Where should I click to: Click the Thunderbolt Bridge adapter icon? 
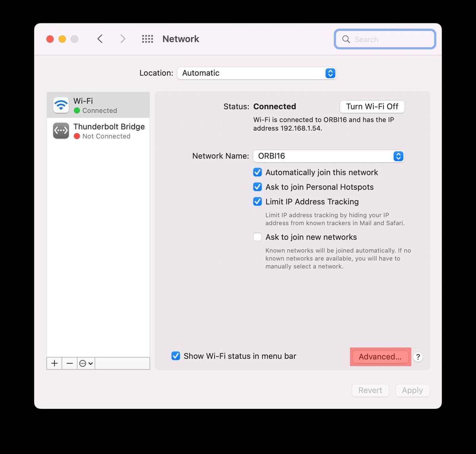point(61,130)
